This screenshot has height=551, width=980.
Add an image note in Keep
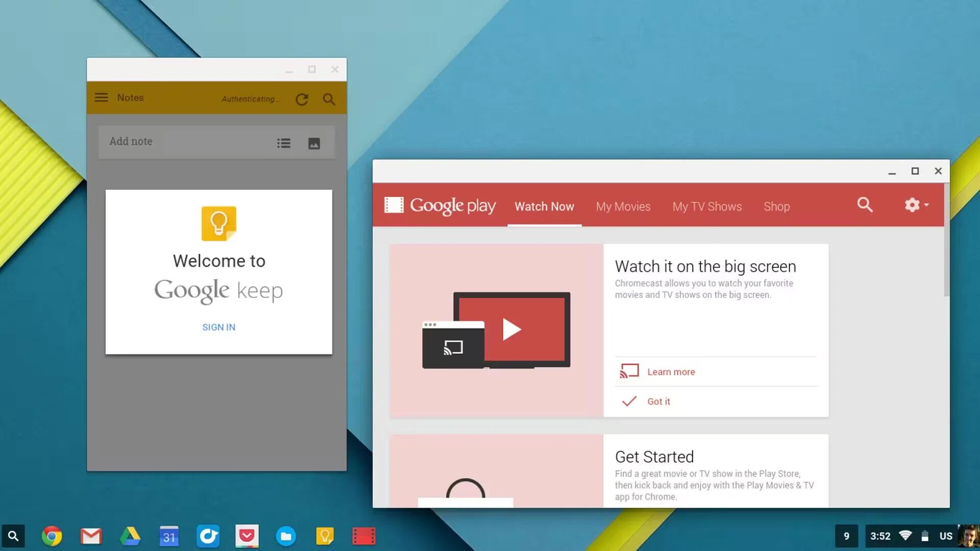[314, 143]
